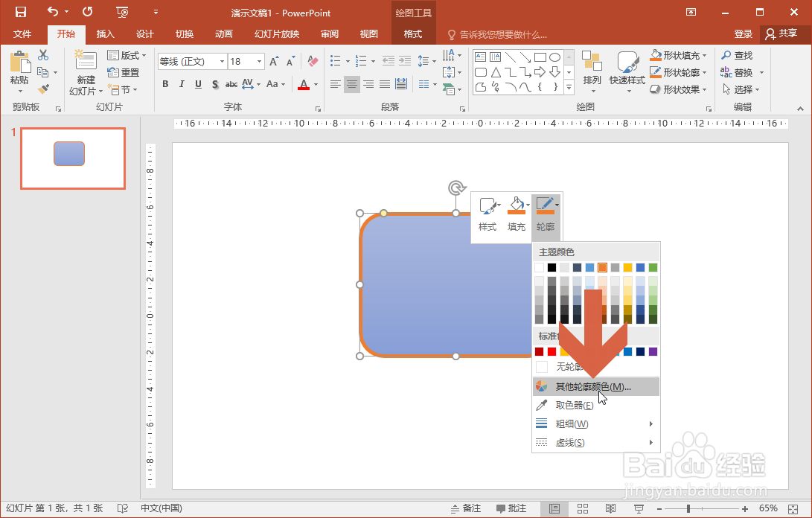Toggle left text alignment

[336, 84]
